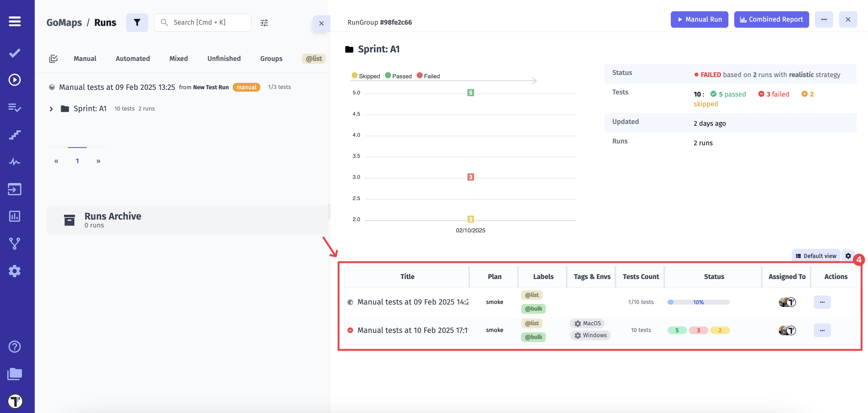Open the RunGroup three-dots menu
The height and width of the screenshot is (413, 868).
824,19
